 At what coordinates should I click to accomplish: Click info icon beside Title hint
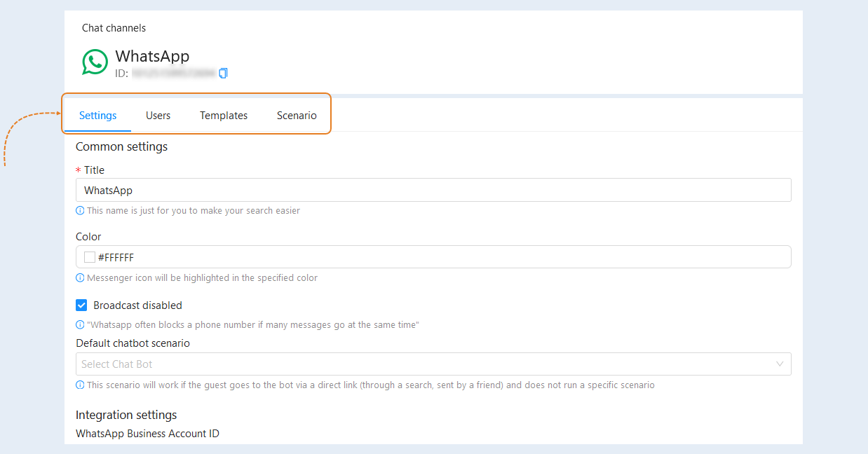[80, 210]
